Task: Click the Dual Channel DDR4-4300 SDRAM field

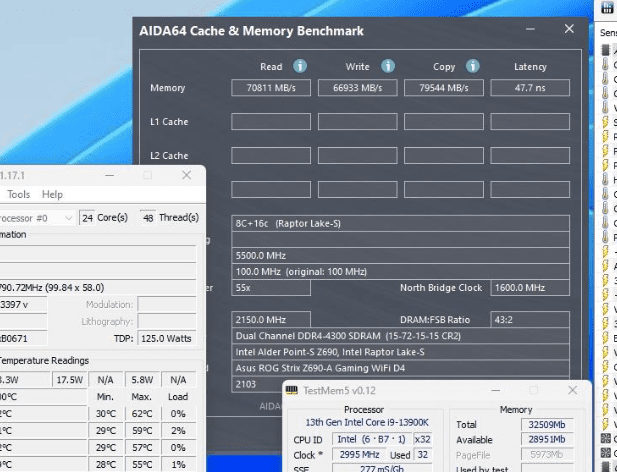Action: pos(400,336)
